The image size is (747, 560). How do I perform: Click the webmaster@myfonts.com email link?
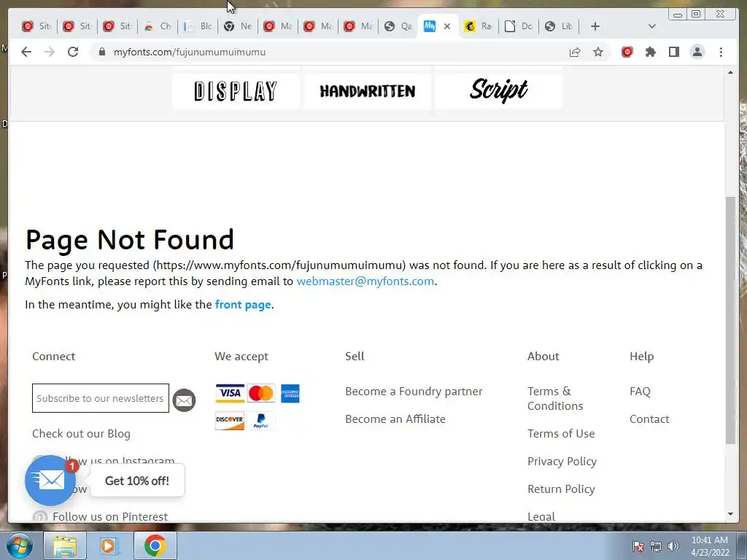click(x=365, y=281)
